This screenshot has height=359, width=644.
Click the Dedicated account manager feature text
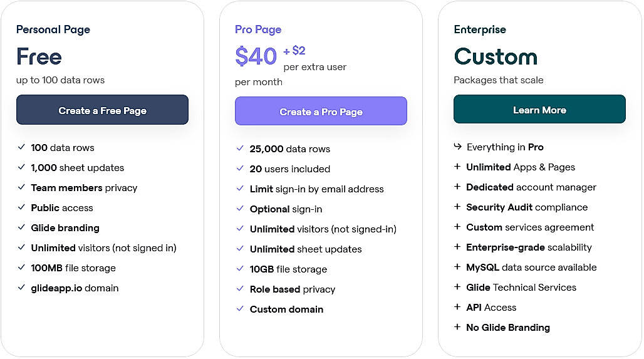point(531,187)
